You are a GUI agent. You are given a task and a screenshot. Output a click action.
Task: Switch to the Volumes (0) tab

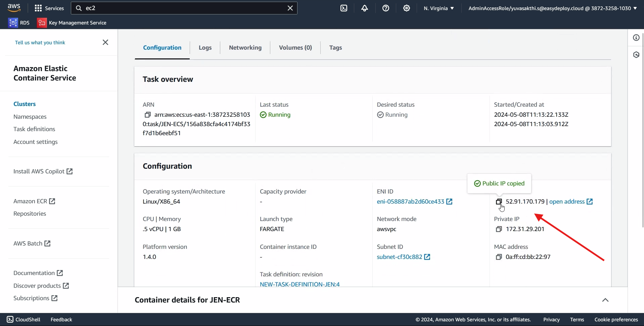[295, 48]
